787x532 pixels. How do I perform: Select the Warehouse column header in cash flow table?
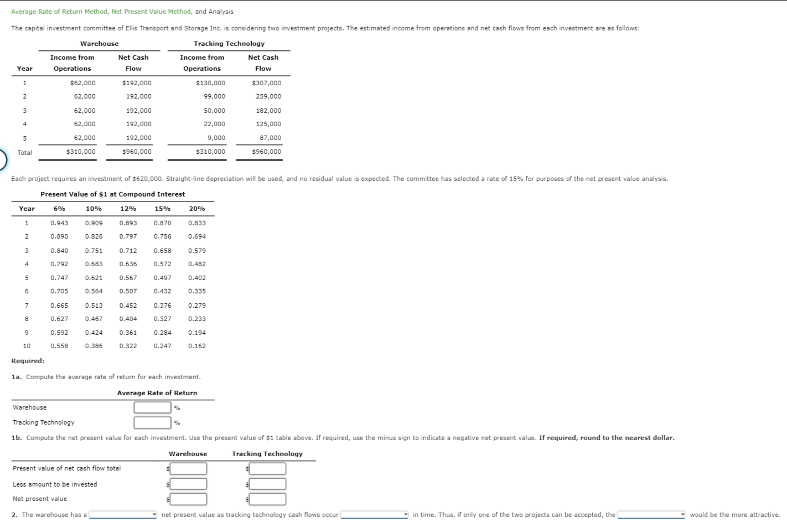point(99,43)
